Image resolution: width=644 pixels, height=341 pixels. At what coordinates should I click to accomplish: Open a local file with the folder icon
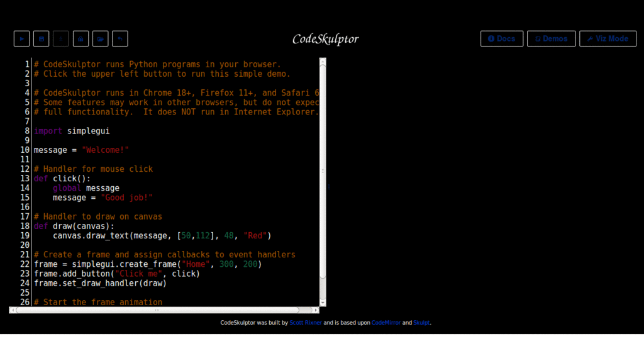100,38
